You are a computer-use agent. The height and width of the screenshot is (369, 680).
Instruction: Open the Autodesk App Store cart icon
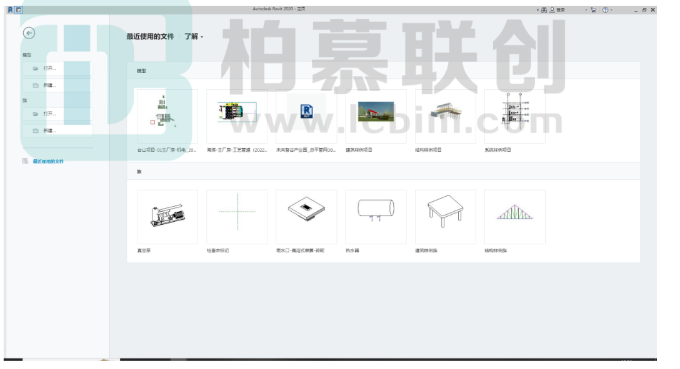(x=593, y=10)
